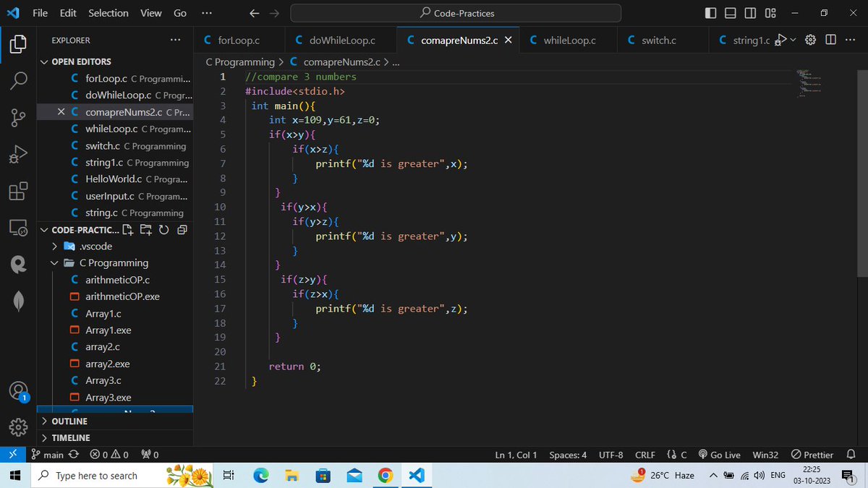The width and height of the screenshot is (868, 488).
Task: Open the Manage gear icon
Action: (x=18, y=428)
